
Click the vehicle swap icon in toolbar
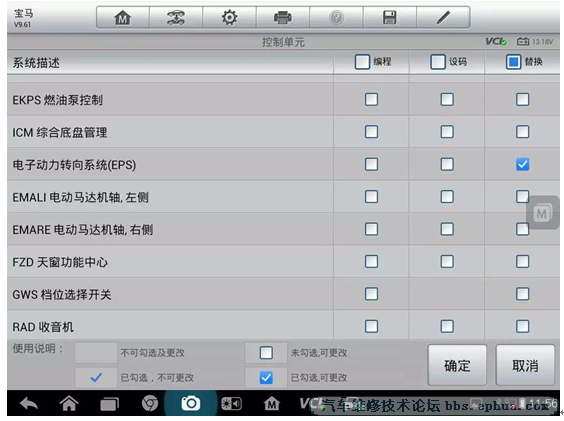click(176, 17)
